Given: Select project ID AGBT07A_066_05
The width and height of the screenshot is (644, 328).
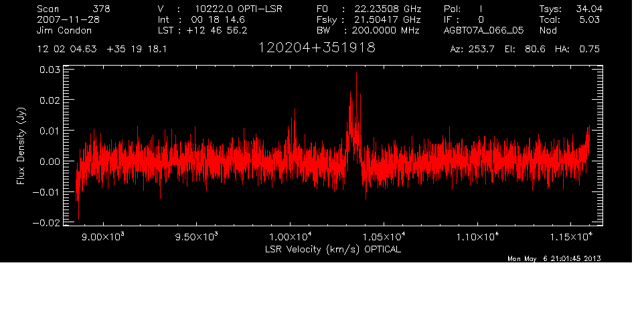Looking at the screenshot, I should (484, 30).
